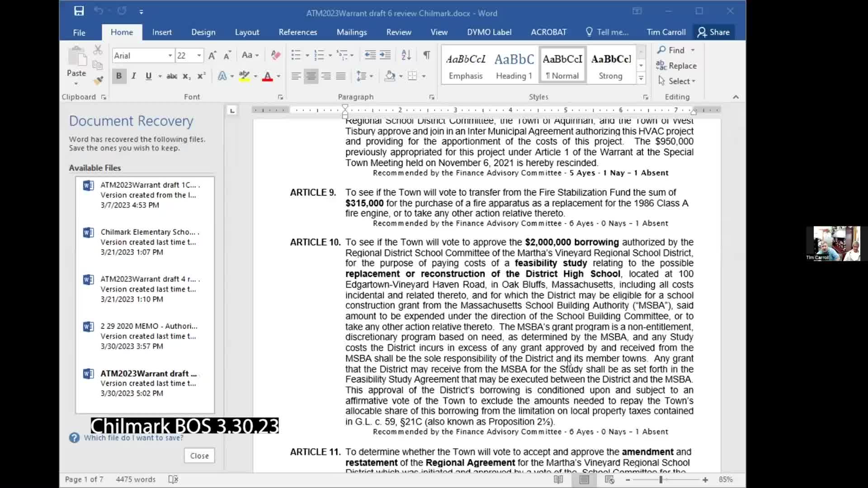Screen dimensions: 868x488
Task: Click the Decrease Indent icon
Action: 370,56
